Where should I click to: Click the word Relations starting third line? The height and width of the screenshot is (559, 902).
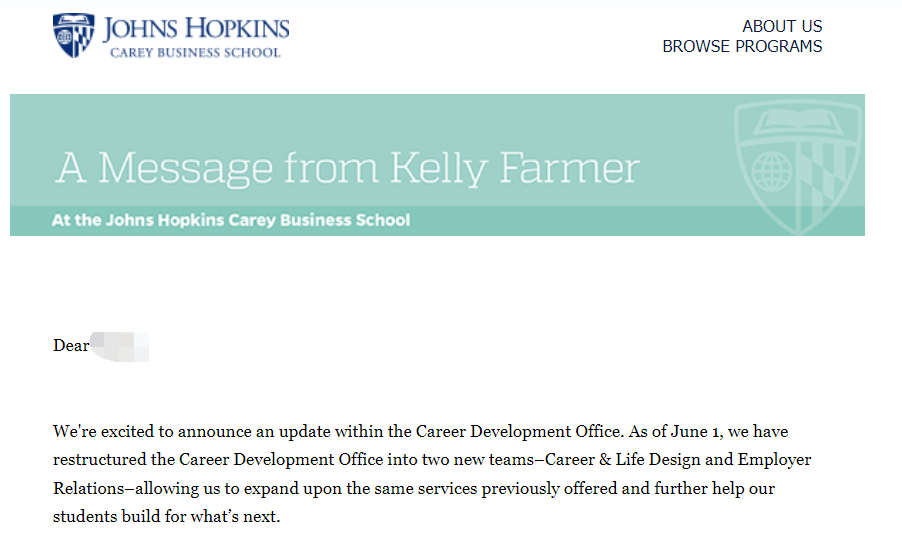click(x=88, y=488)
